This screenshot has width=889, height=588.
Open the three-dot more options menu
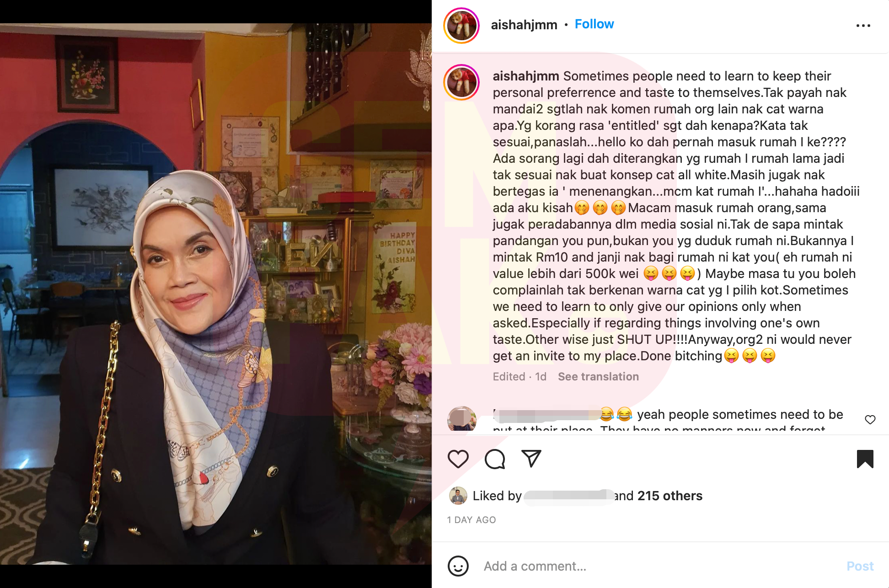(x=863, y=26)
